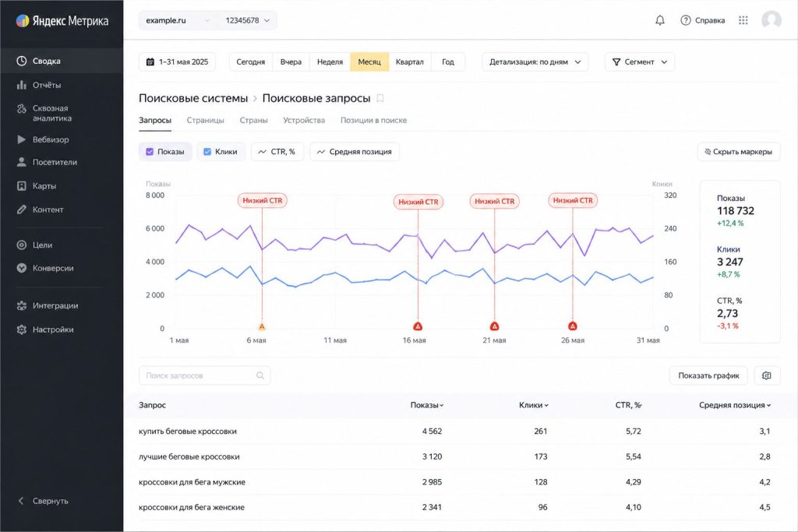Open the user profile avatar
This screenshot has height=532, width=798.
(771, 20)
